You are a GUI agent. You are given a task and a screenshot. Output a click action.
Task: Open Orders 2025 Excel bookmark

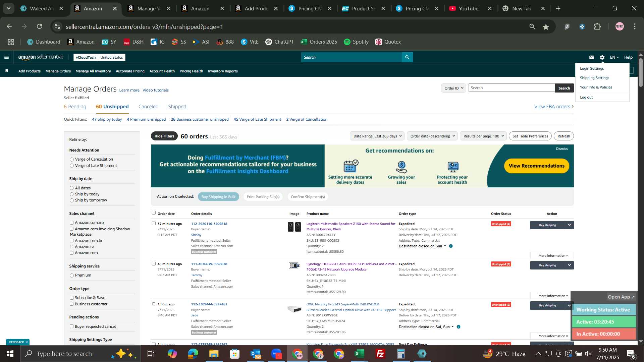coord(319,42)
